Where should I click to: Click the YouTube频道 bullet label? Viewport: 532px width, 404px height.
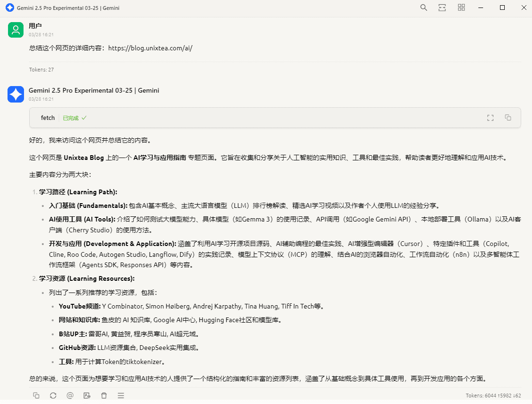pos(80,306)
